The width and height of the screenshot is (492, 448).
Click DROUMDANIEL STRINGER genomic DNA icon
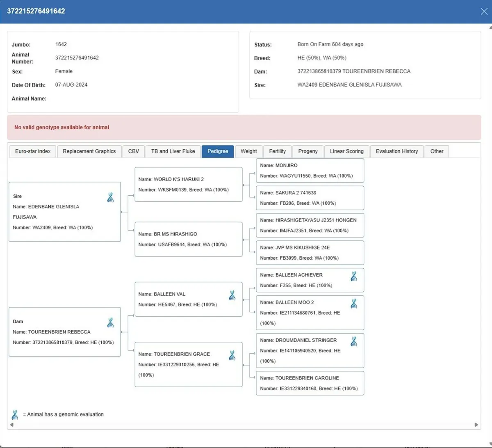click(354, 341)
